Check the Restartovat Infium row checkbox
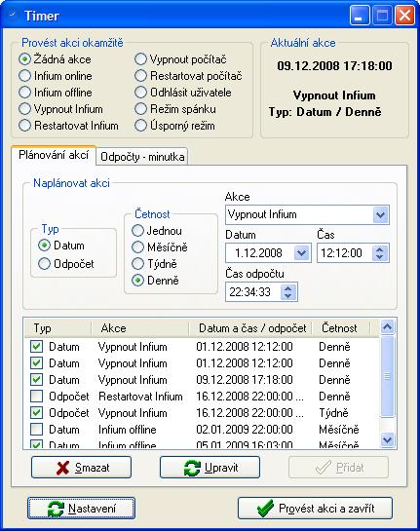The width and height of the screenshot is (420, 531). pyautogui.click(x=37, y=397)
